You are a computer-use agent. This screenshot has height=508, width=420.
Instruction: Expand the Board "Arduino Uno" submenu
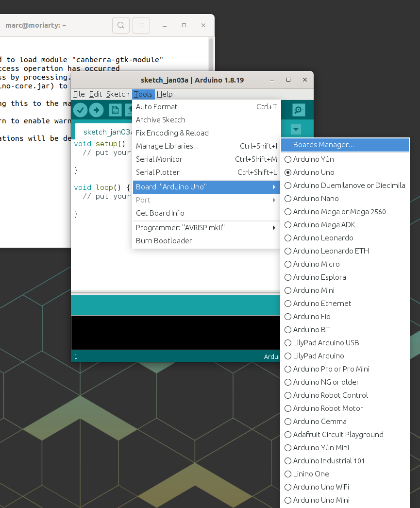click(x=206, y=187)
